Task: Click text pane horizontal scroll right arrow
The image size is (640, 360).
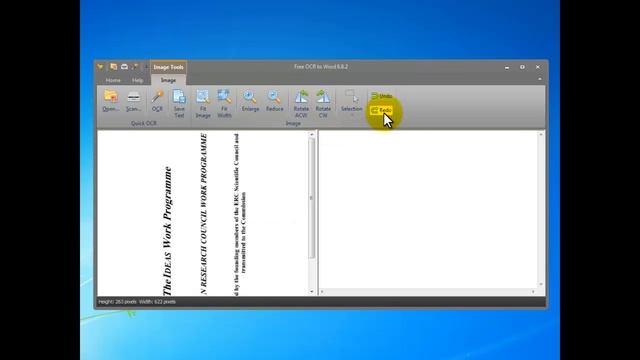Action: pos(533,291)
